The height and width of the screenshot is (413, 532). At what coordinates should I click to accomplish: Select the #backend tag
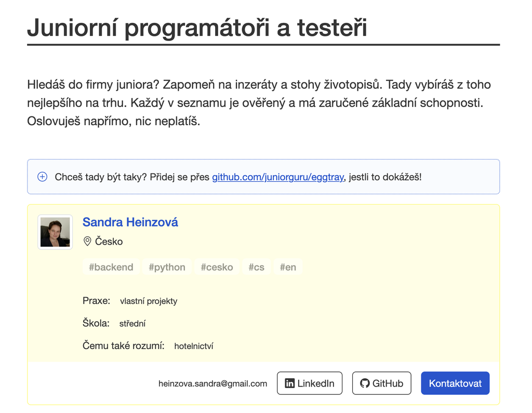(111, 267)
